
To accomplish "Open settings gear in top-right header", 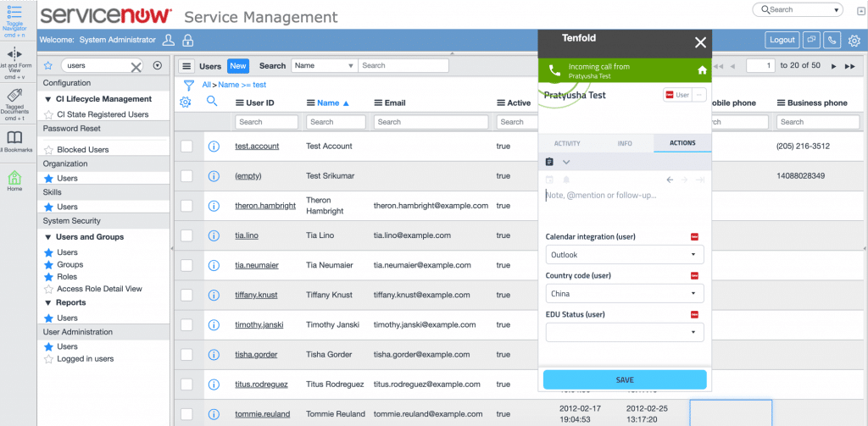I will click(x=854, y=40).
